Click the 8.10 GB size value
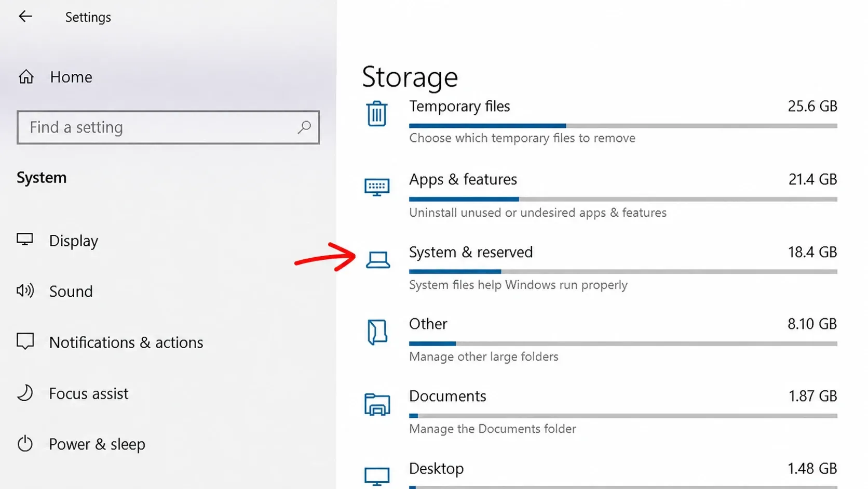Viewport: 868px width, 489px height. (x=812, y=324)
